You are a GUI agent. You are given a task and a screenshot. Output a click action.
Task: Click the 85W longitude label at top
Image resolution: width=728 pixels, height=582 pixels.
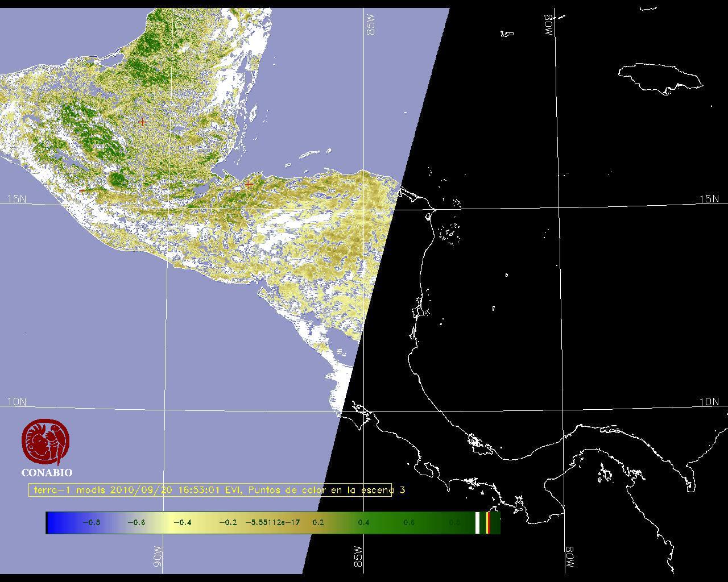371,25
